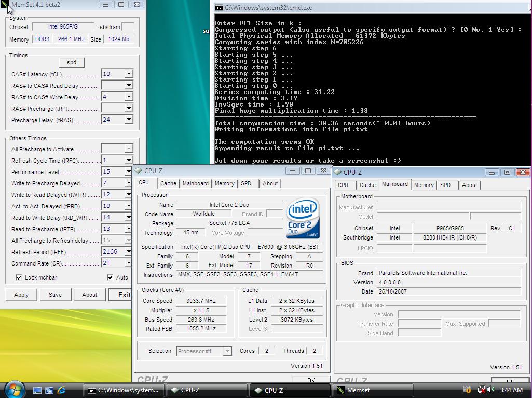532x398 pixels.
Task: Click the Exit button in MemSet
Action: coord(120,295)
